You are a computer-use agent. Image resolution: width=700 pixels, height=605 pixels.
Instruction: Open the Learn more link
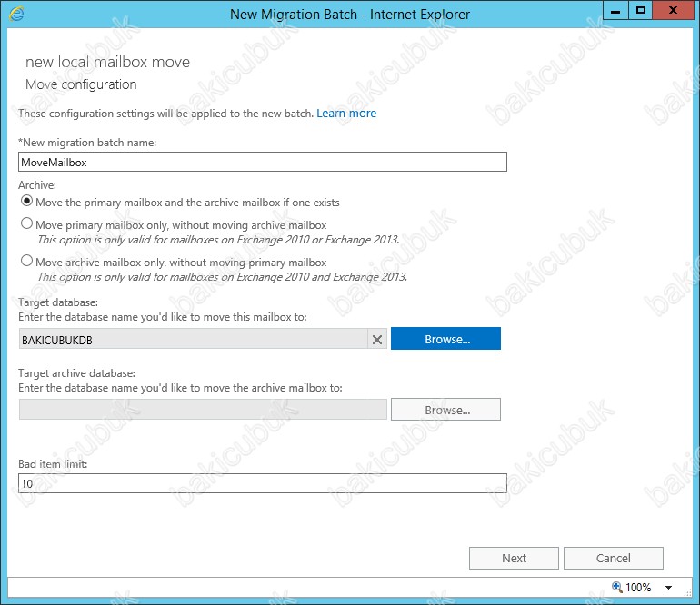(346, 114)
